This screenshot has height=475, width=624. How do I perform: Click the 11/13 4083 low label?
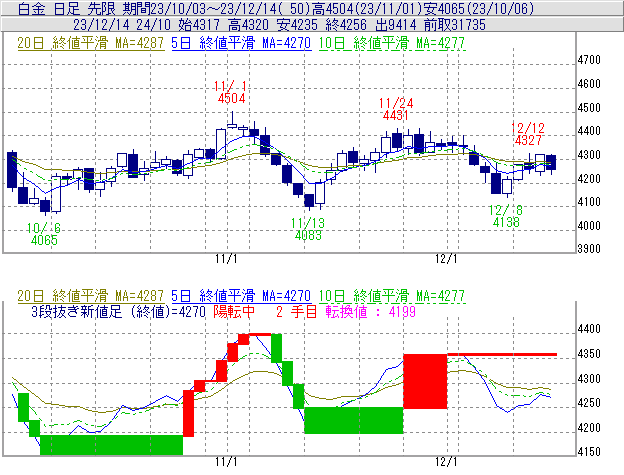point(308,229)
